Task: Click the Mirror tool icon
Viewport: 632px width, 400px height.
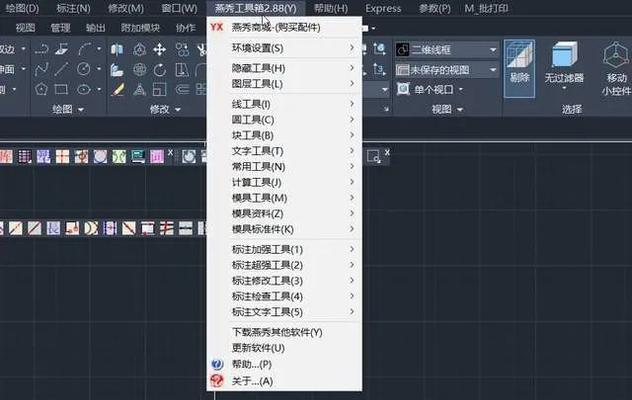Action: point(117,50)
